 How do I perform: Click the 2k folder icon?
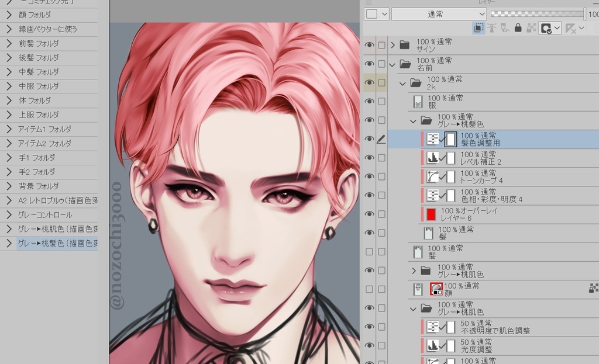point(416,82)
